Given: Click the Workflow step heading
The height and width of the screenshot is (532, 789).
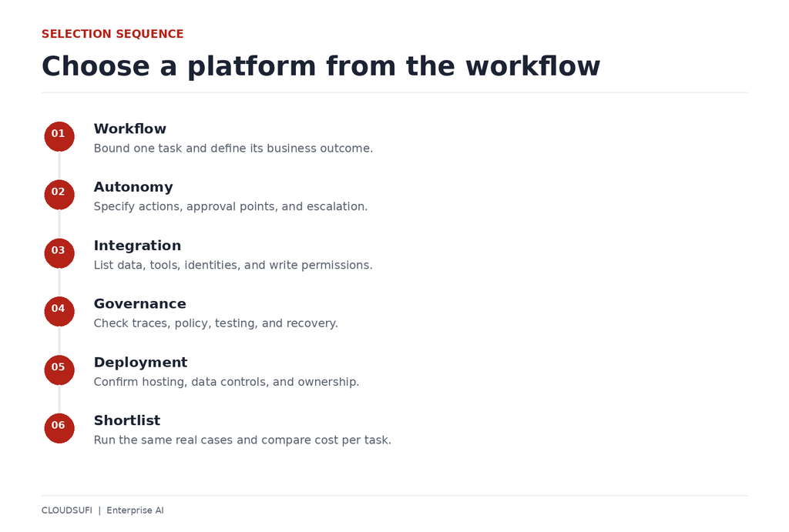Looking at the screenshot, I should tap(129, 129).
